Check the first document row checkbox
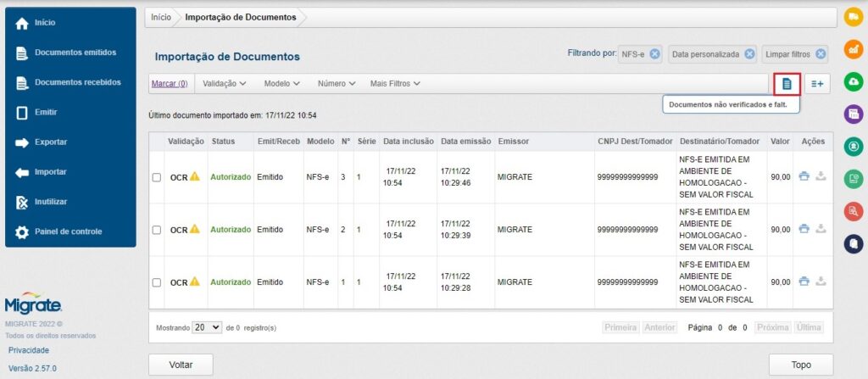Screen dimensions: 868x379 click(156, 177)
